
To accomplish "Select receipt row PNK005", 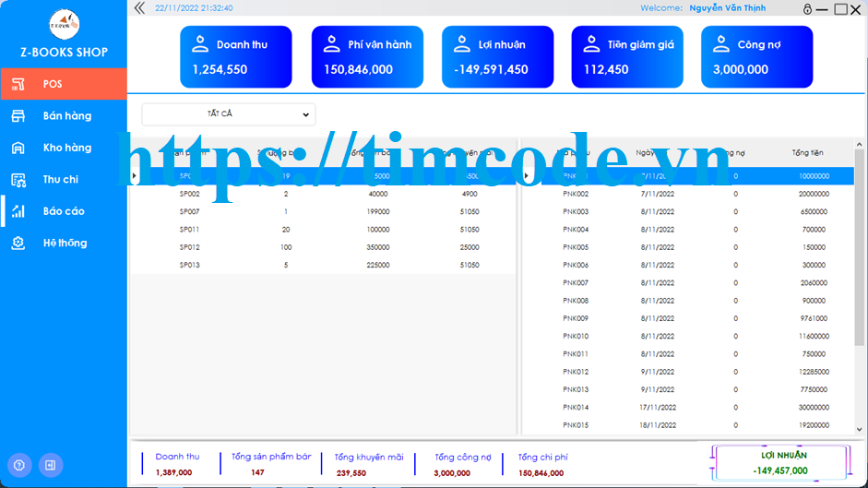I will click(688, 247).
